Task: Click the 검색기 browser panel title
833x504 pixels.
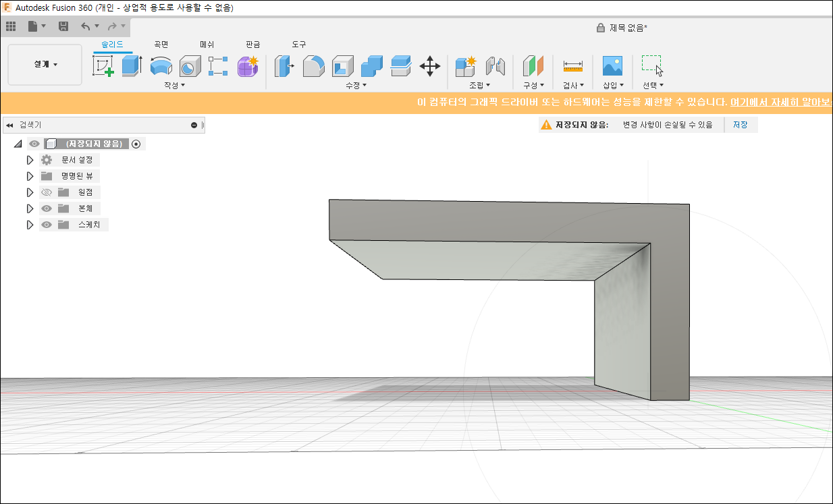Action: pyautogui.click(x=30, y=125)
